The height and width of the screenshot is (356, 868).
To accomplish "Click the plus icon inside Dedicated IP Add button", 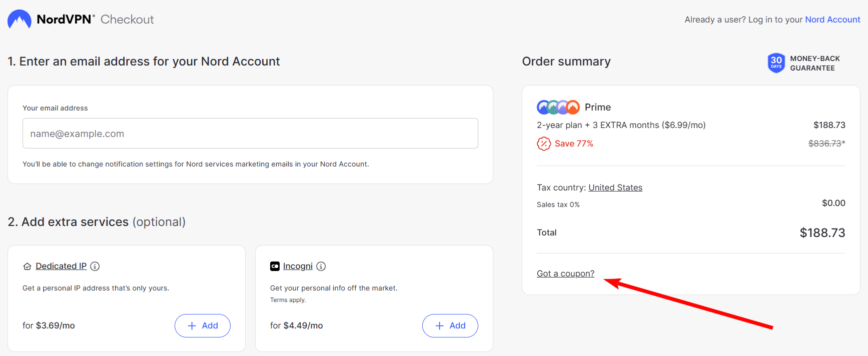I will [192, 325].
